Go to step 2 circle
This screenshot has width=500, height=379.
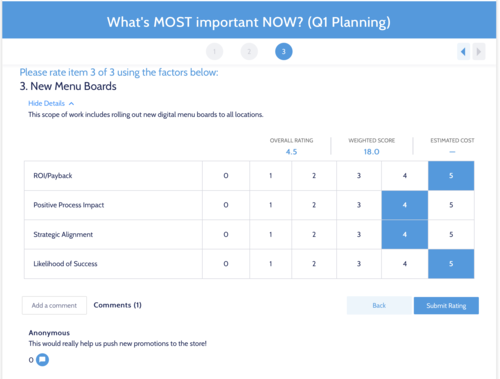pyautogui.click(x=249, y=52)
